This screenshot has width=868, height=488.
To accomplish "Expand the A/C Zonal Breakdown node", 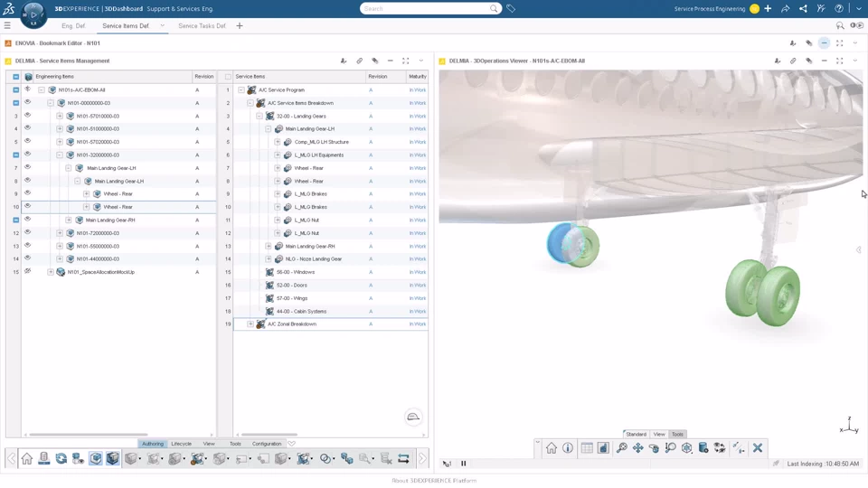I will (x=250, y=324).
